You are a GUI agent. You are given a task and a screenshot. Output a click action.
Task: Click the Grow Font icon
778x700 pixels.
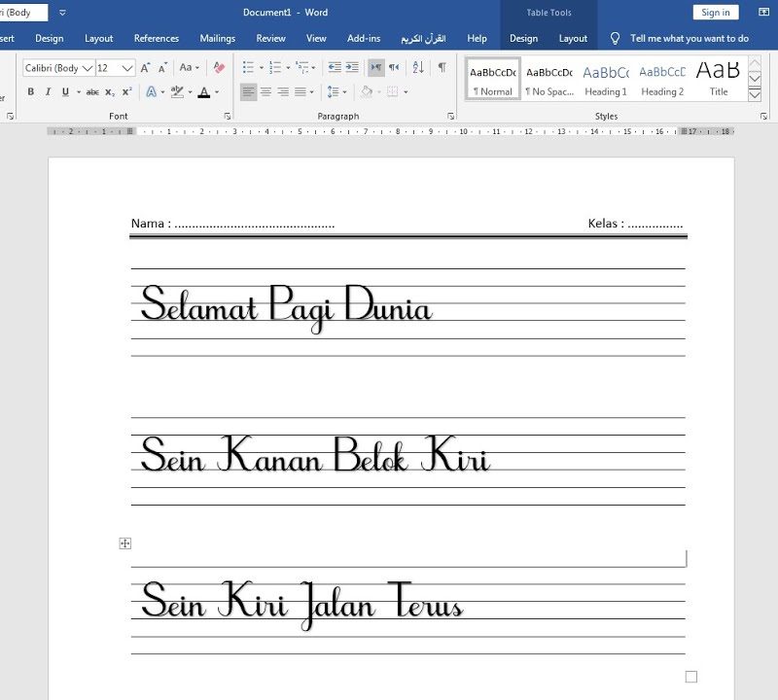(x=145, y=67)
